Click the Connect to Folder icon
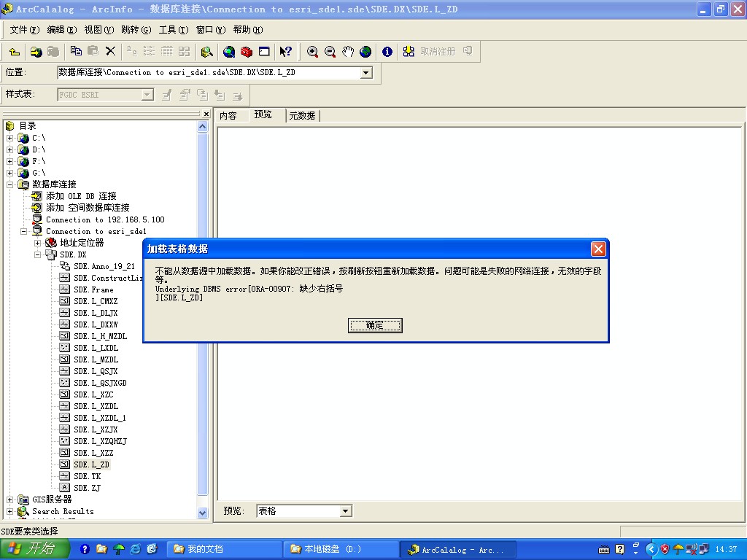 [36, 52]
